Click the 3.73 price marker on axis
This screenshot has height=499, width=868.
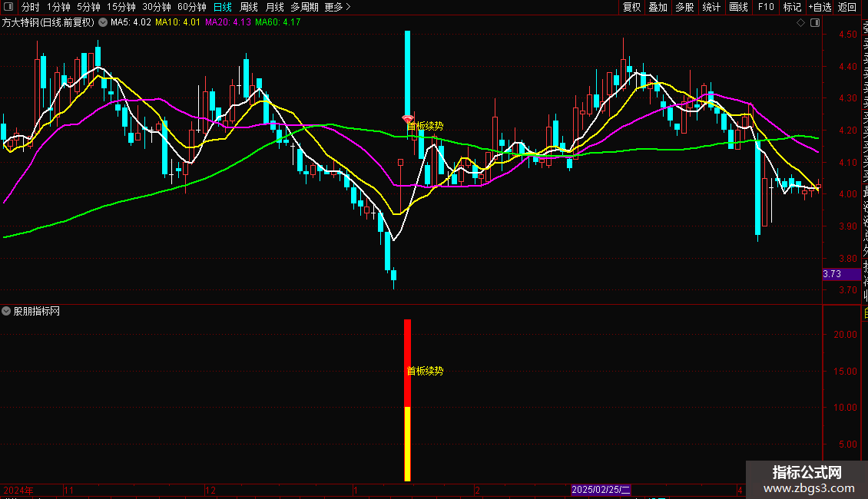pyautogui.click(x=841, y=274)
